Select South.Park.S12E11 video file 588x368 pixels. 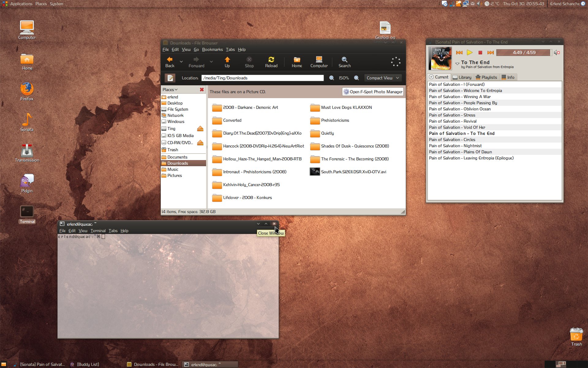coord(348,172)
